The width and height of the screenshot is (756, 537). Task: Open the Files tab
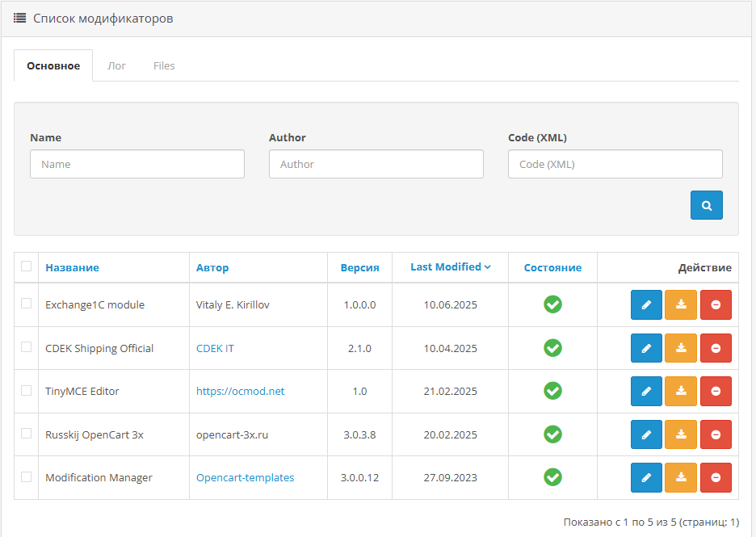[x=164, y=65]
